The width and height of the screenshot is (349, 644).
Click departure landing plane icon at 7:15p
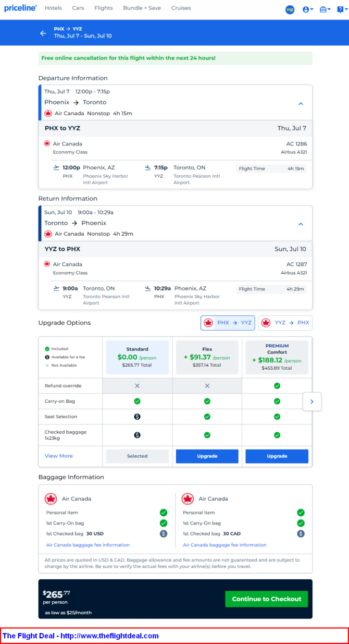[148, 167]
